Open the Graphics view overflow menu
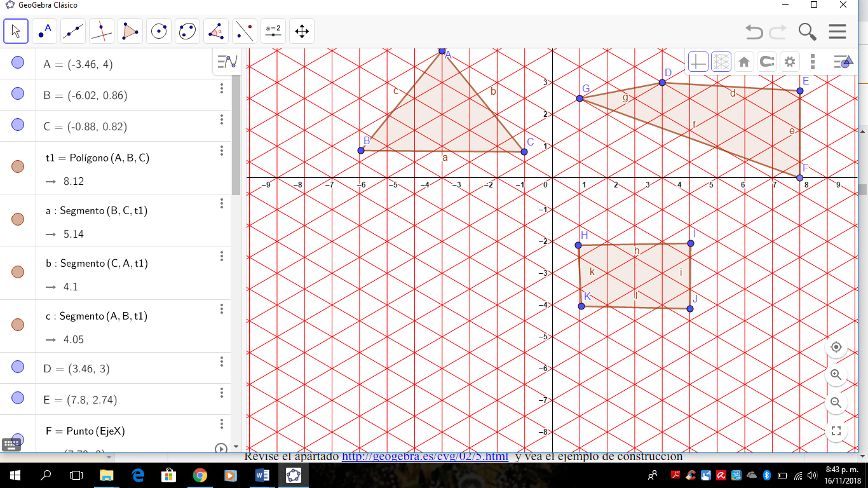 [814, 61]
